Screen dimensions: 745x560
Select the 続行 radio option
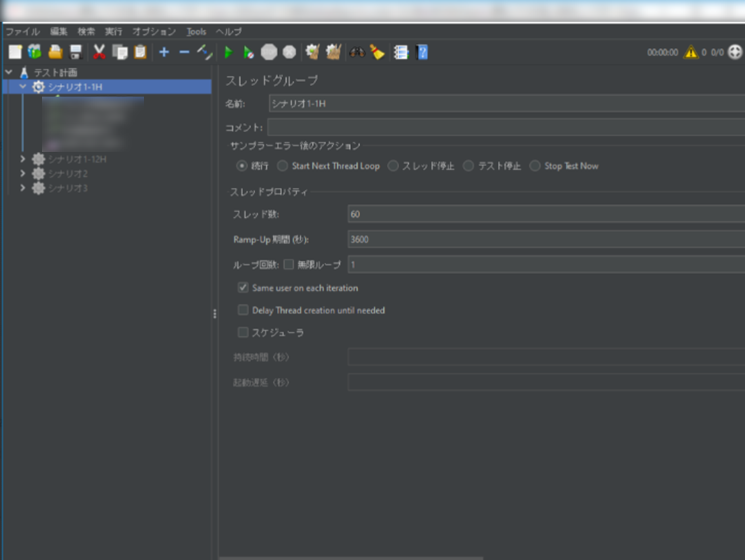242,166
